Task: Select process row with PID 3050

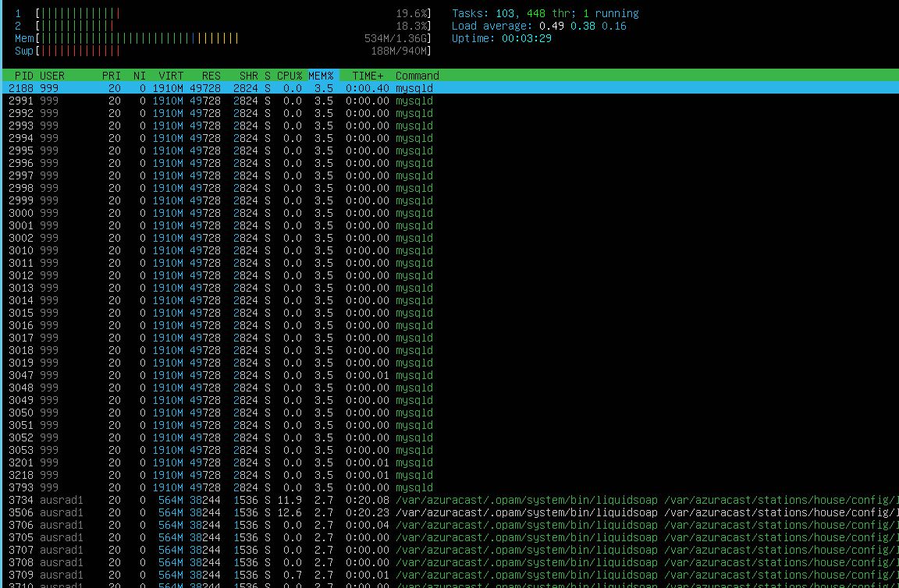Action: pos(449,413)
